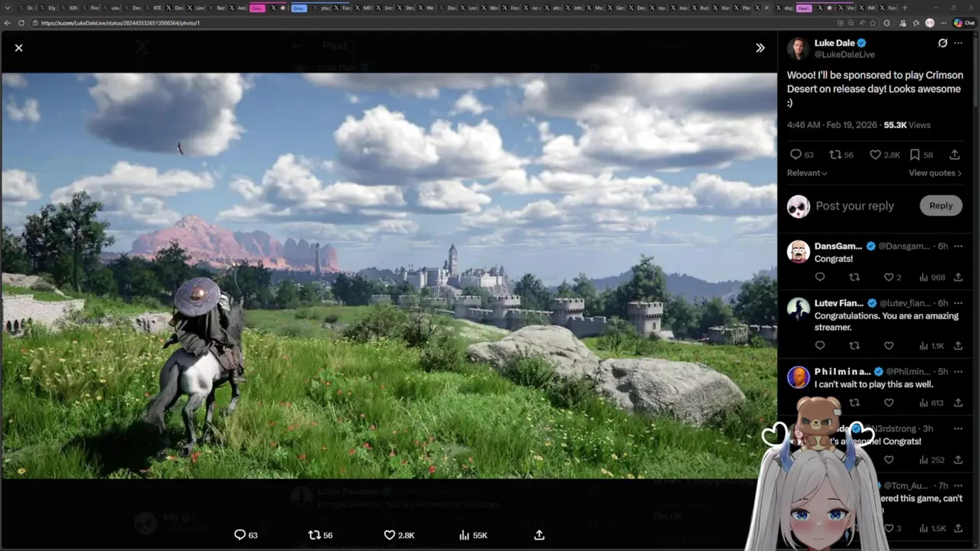Share via the bottom bar share icon
This screenshot has height=551, width=980.
click(539, 535)
